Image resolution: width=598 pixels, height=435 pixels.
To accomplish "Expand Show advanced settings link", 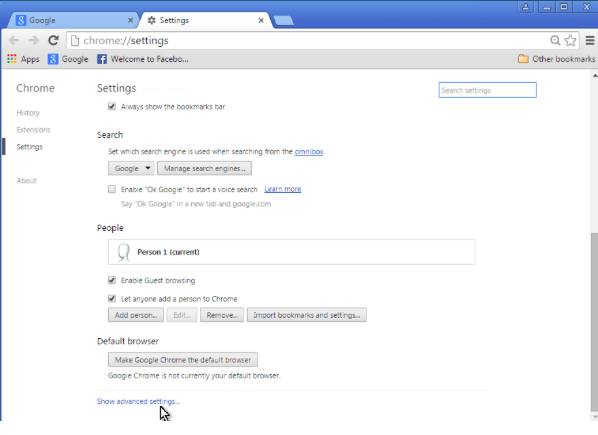I will coord(138,401).
